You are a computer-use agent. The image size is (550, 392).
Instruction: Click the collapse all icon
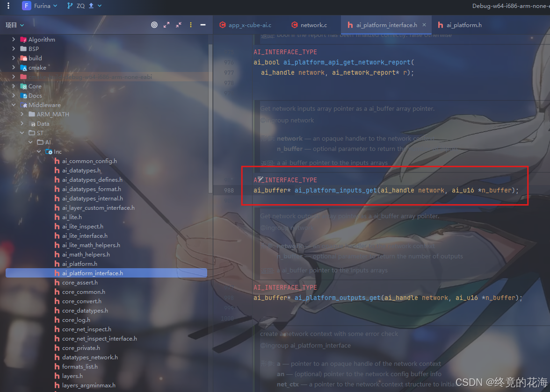179,25
